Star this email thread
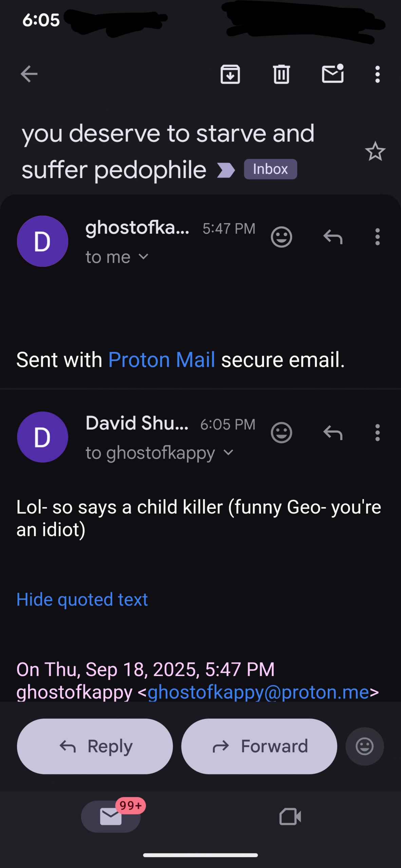This screenshot has width=401, height=868. click(x=375, y=151)
